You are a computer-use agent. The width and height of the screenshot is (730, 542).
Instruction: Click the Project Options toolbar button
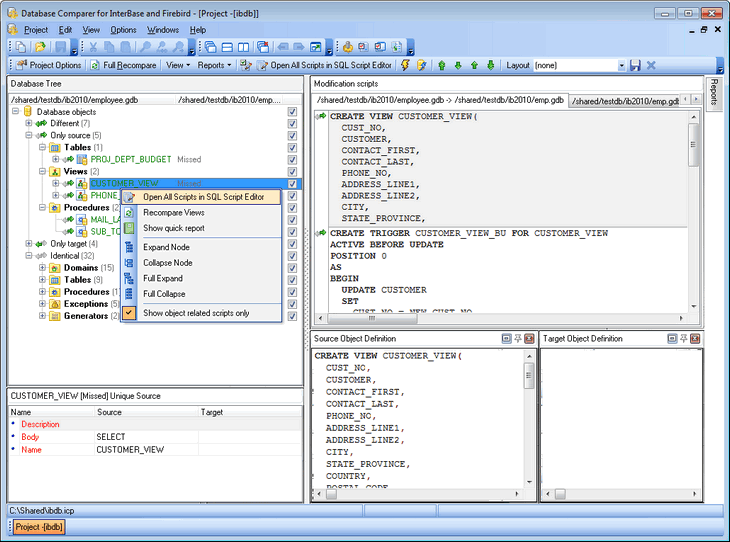[x=49, y=65]
